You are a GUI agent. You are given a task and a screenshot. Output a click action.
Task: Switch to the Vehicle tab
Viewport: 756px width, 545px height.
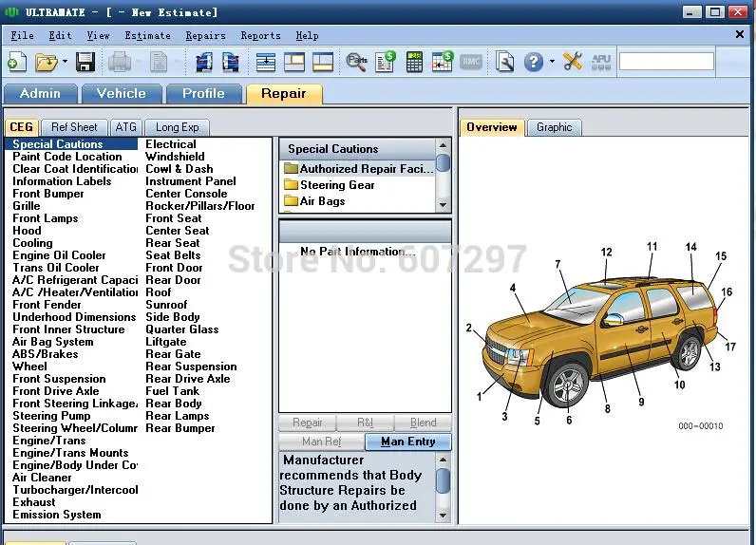pos(122,93)
